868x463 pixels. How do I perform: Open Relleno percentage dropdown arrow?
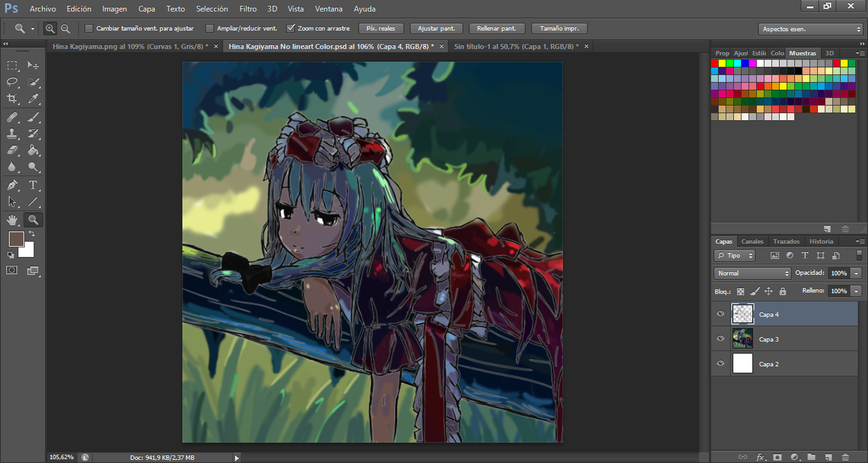857,291
